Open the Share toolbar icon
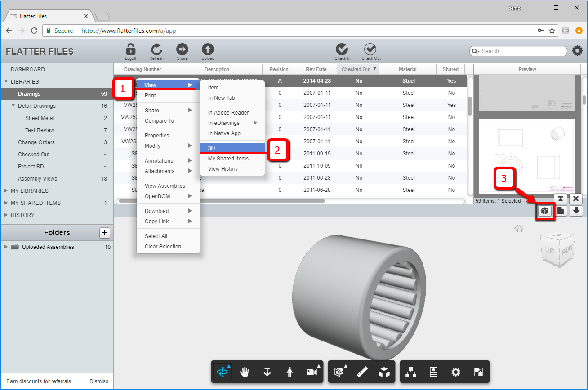 [x=182, y=49]
